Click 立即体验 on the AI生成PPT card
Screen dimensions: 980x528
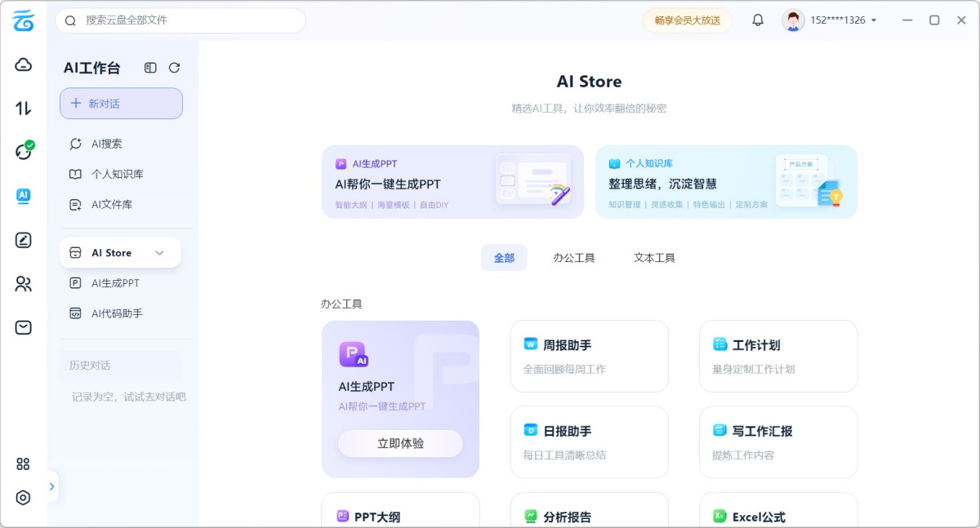tap(400, 444)
